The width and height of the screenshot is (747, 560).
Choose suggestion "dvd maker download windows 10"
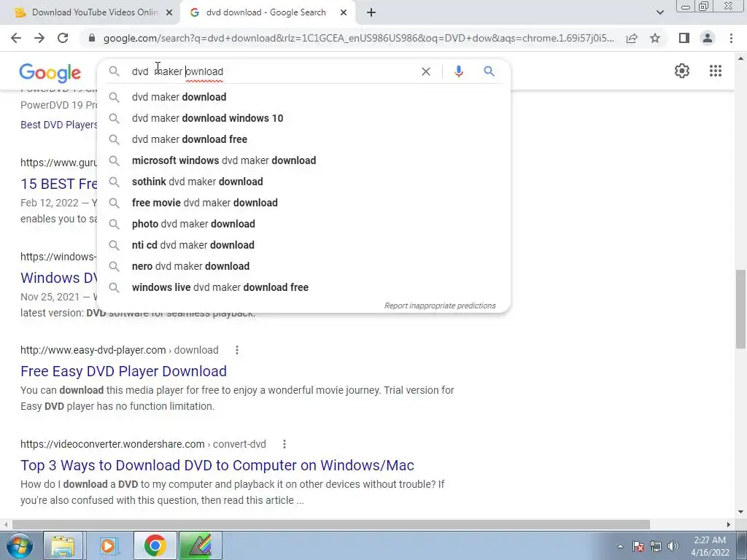click(x=303, y=118)
